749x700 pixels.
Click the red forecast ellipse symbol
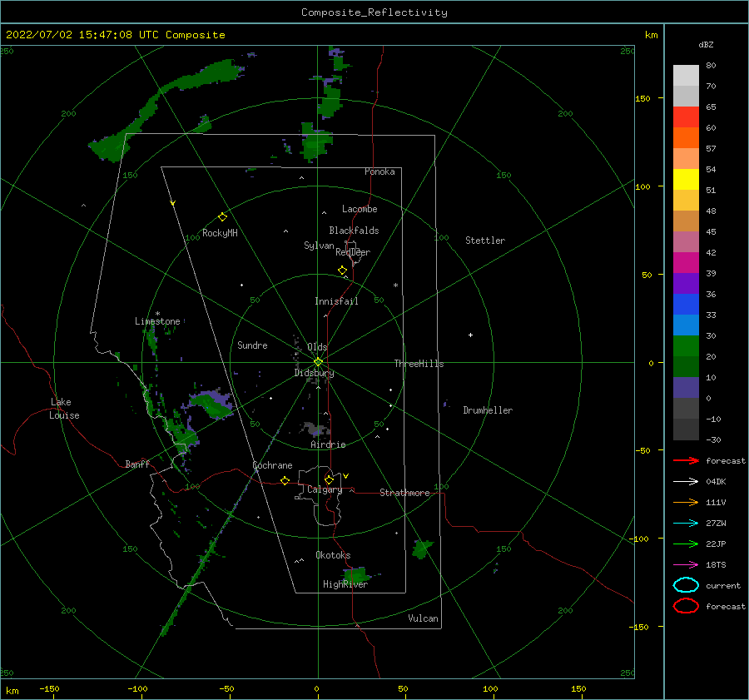(686, 606)
